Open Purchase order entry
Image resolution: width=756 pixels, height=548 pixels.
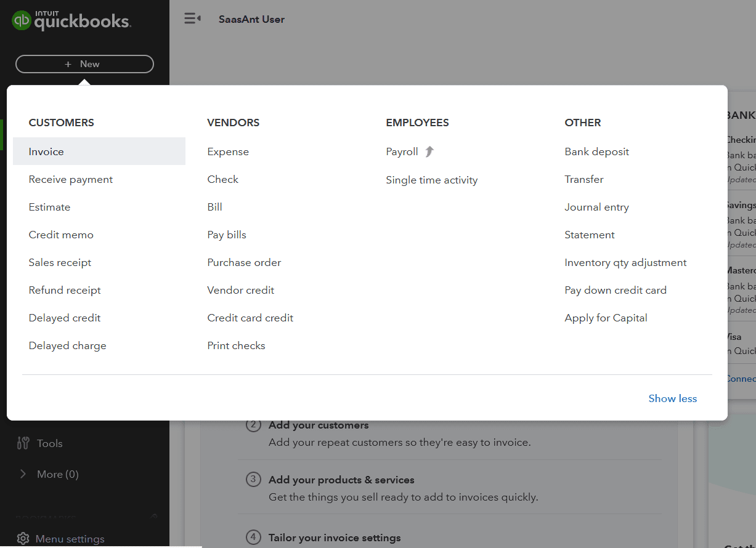(x=244, y=262)
